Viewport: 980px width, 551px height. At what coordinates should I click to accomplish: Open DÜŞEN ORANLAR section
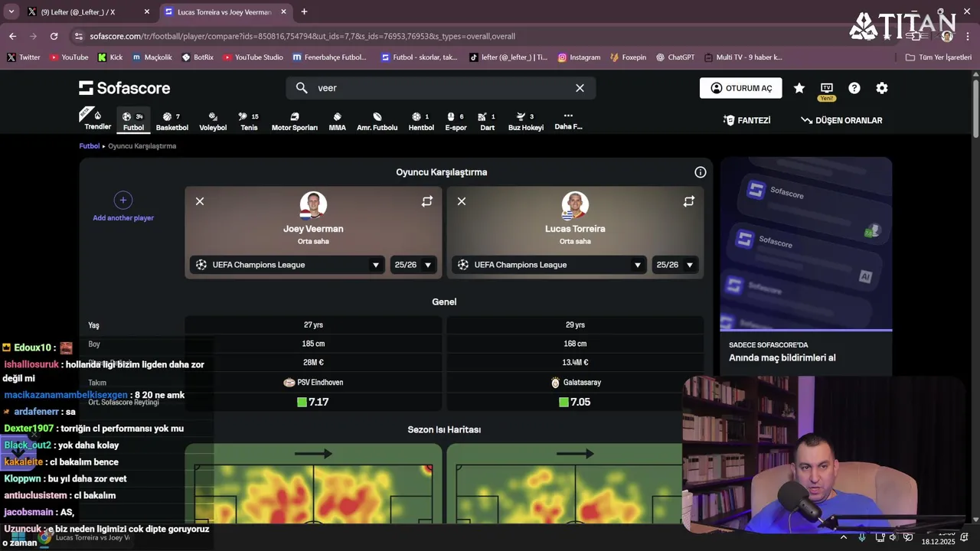tap(841, 120)
